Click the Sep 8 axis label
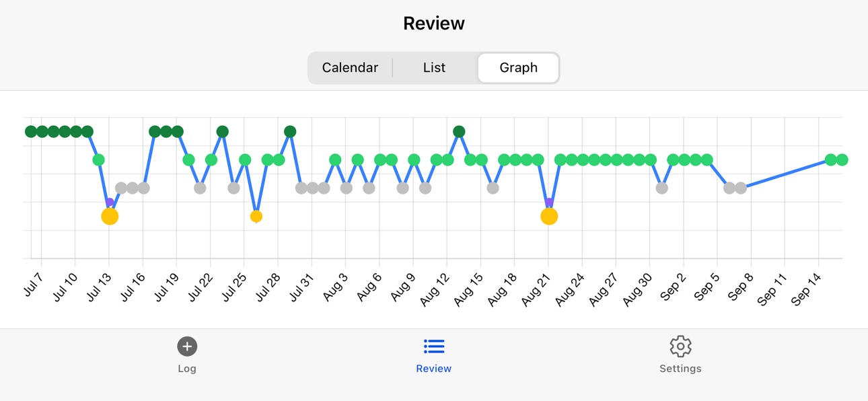Image resolution: width=868 pixels, height=401 pixels. coord(739,287)
